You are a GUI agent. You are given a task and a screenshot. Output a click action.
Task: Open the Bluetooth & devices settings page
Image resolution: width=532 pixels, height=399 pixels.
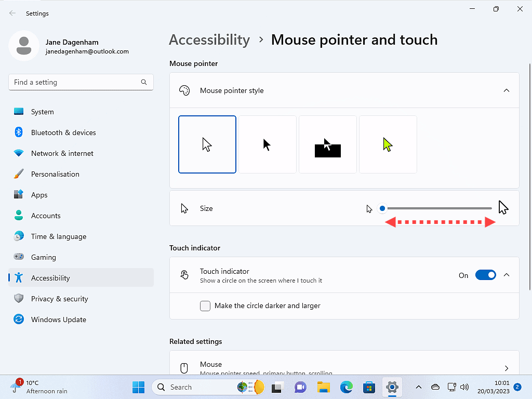click(63, 132)
